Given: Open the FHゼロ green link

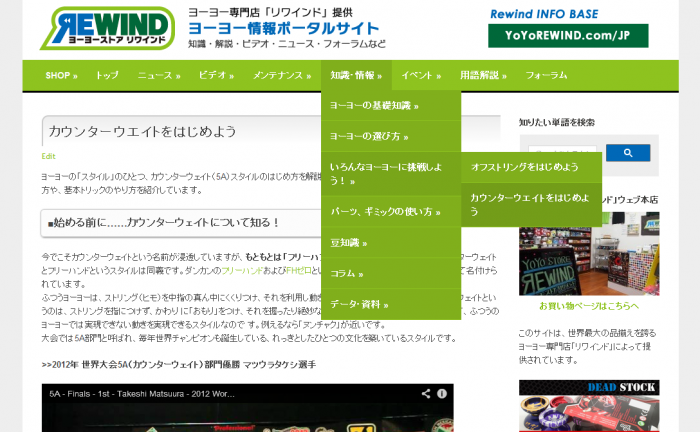Looking at the screenshot, I should (299, 270).
